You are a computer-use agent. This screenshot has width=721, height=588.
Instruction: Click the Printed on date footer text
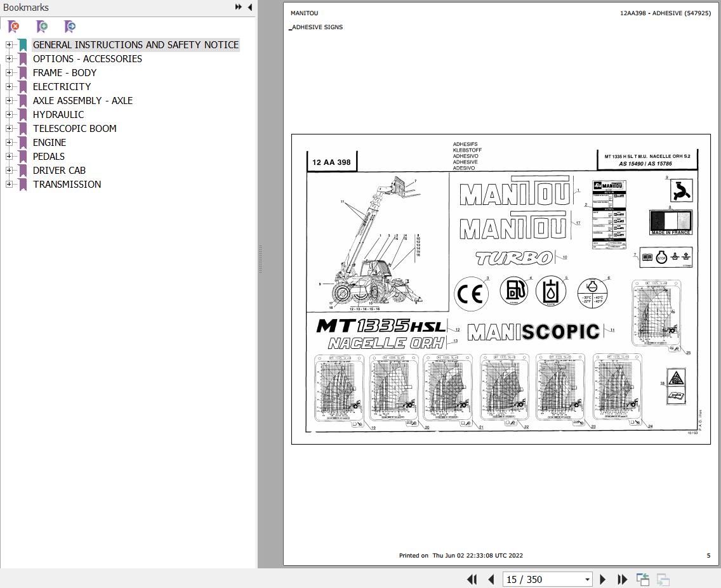point(461,556)
